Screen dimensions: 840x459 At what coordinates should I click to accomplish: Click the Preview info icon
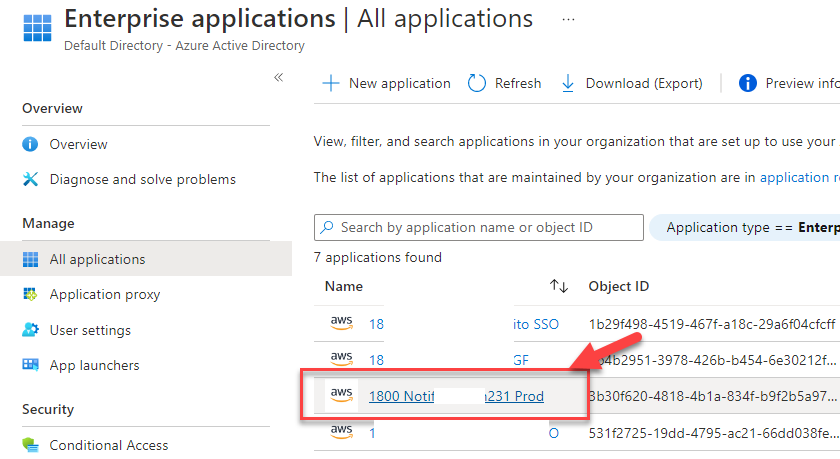(x=747, y=84)
